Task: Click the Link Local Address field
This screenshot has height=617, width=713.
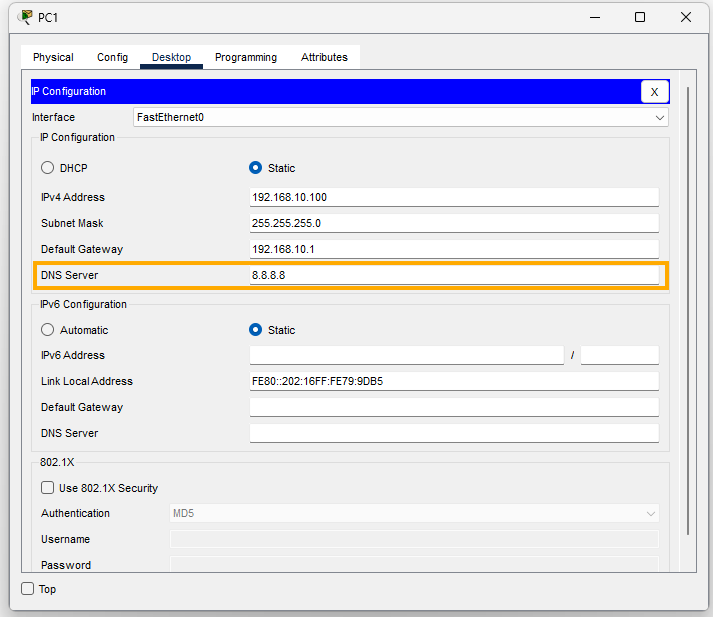Action: click(x=454, y=381)
